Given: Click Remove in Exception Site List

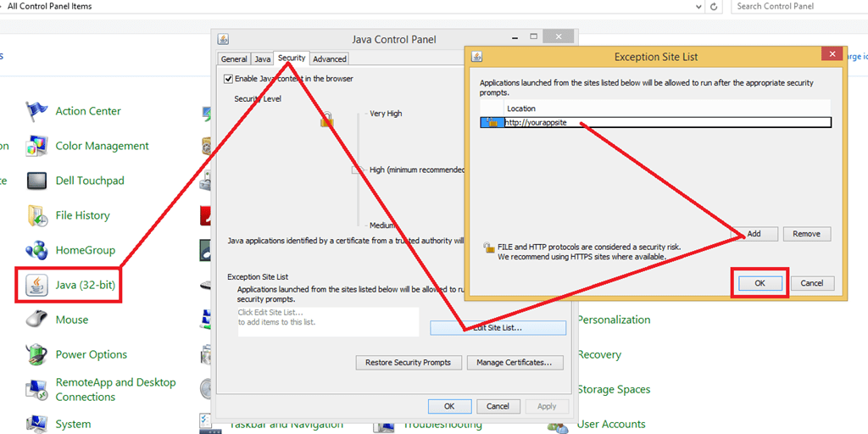Looking at the screenshot, I should [807, 234].
